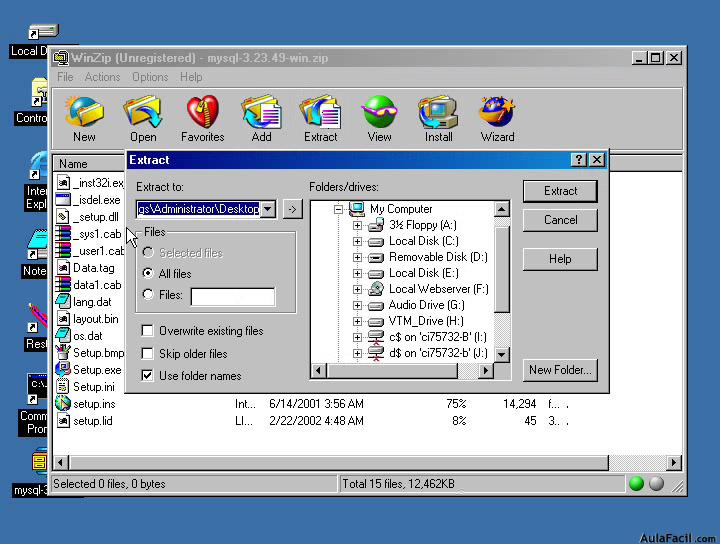Select the All files radio button

click(x=148, y=273)
